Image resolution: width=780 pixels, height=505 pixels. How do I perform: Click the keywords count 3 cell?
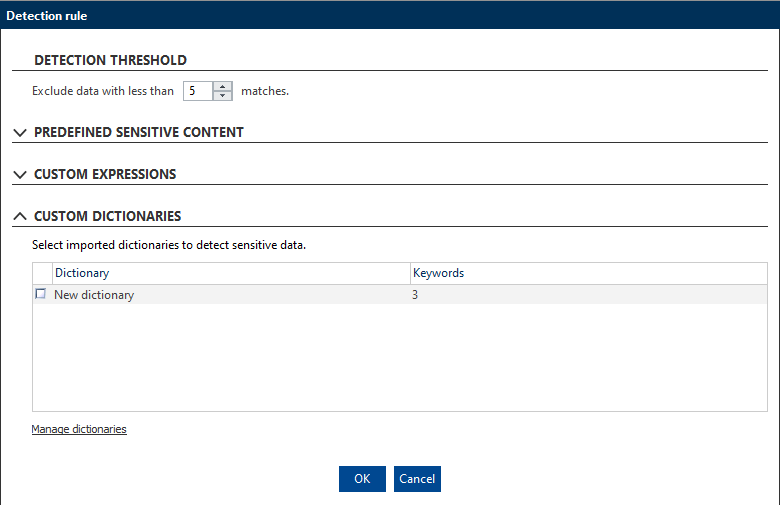tap(415, 295)
